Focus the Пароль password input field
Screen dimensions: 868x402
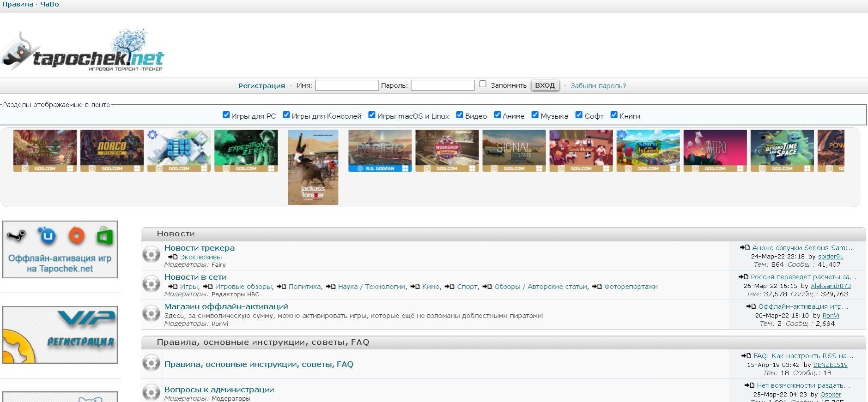point(443,85)
